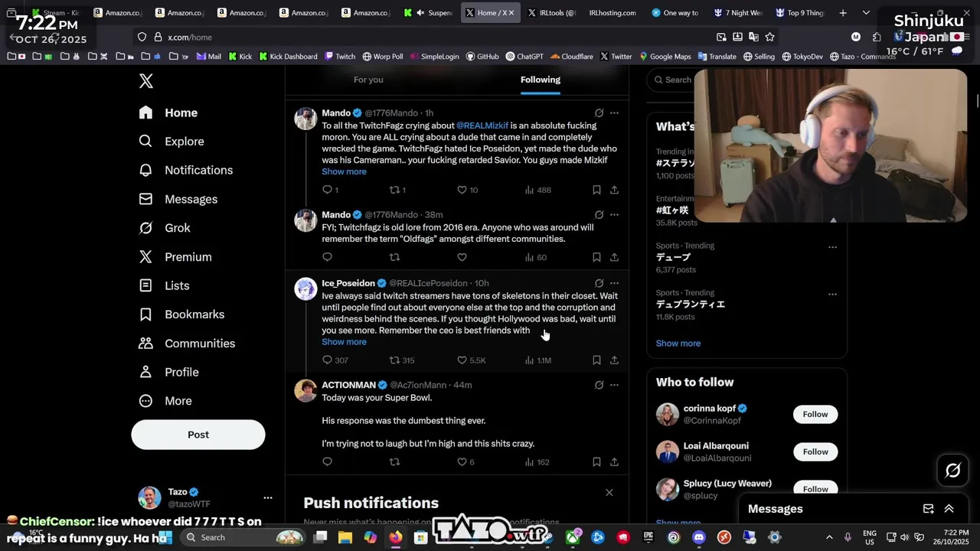Open File Explorer from the taskbar
The height and width of the screenshot is (551, 980).
coord(345,537)
